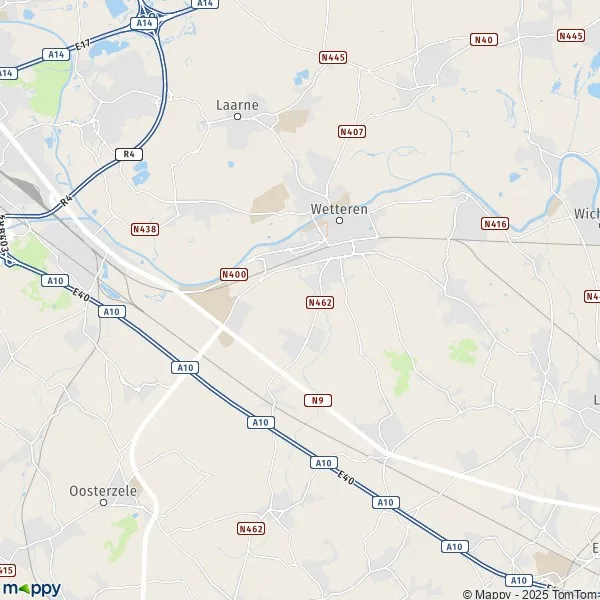Click the R4 ring road shield
Viewport: 600px width, 600px height.
point(129,154)
